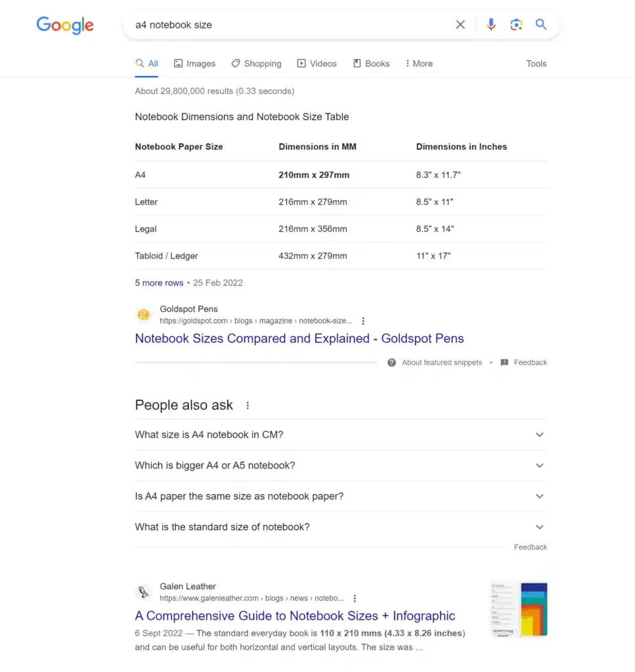The image size is (635, 672).
Task: Open three-dot menu beside Galen Leather URL
Action: 355,598
